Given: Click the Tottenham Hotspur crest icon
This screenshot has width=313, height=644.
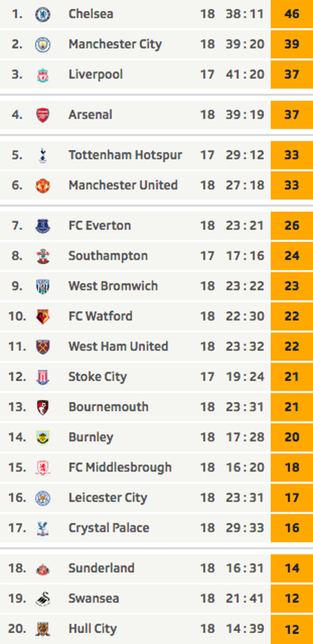Looking at the screenshot, I should pyautogui.click(x=42, y=155).
